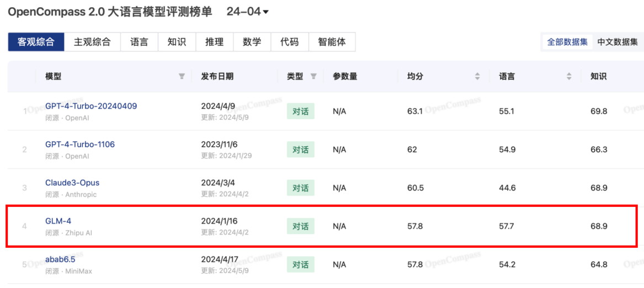Viewport: 644px width, 288px height.
Task: Open the GPT-4-Turbo-1106 model link
Action: point(79,144)
